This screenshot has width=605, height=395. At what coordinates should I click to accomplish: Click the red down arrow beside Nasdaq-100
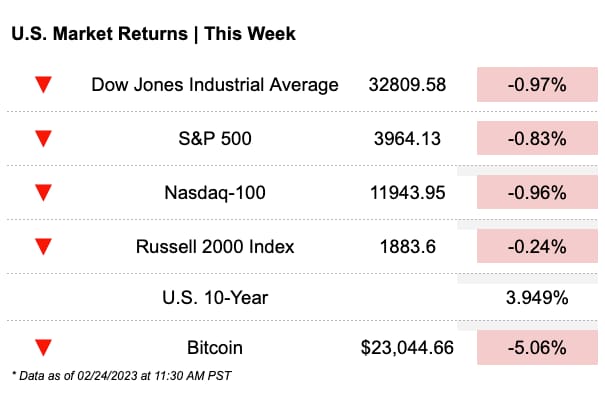43,193
